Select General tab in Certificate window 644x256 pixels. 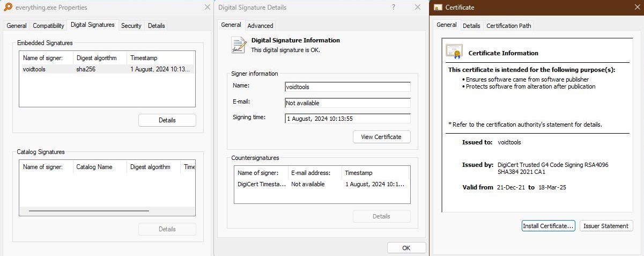tap(446, 25)
